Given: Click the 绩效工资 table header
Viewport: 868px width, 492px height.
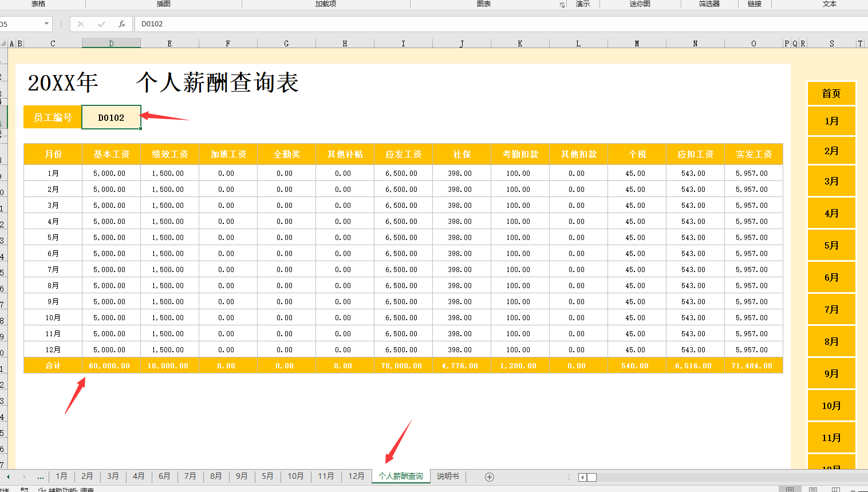Looking at the screenshot, I should [x=170, y=154].
